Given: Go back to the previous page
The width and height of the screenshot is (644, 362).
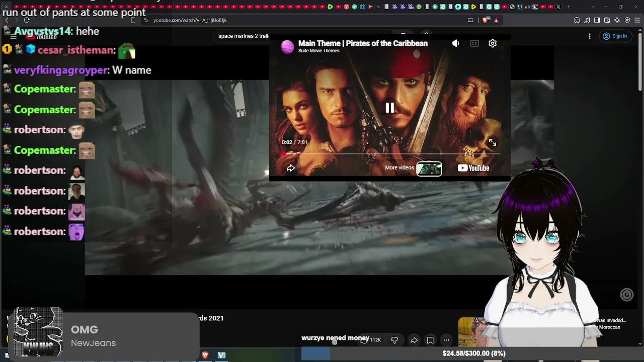Looking at the screenshot, I should click(x=7, y=20).
